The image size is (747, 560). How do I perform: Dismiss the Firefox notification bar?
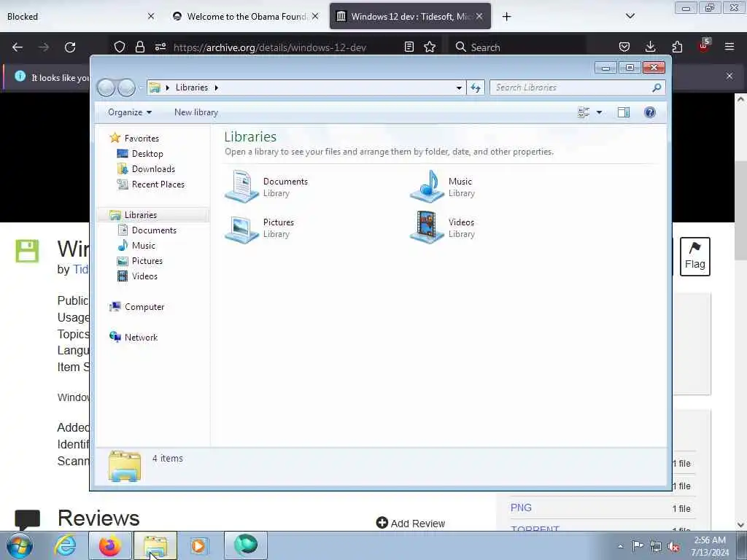click(x=729, y=76)
